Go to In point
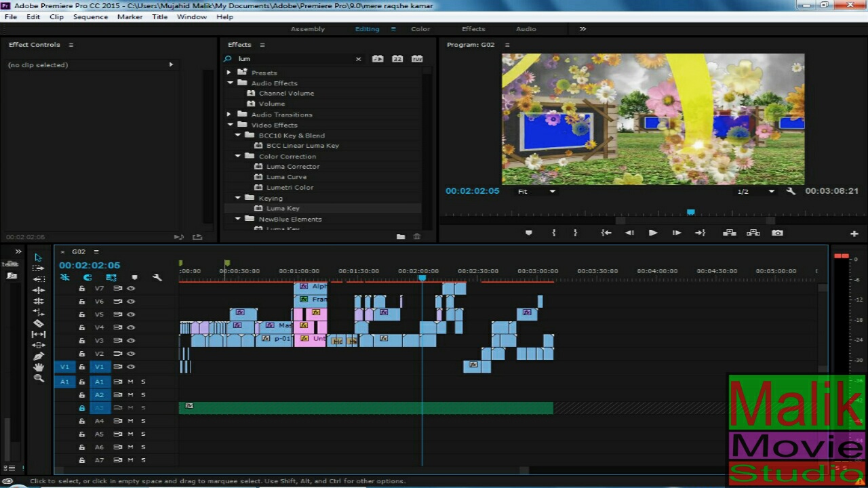The image size is (868, 488). pos(606,232)
